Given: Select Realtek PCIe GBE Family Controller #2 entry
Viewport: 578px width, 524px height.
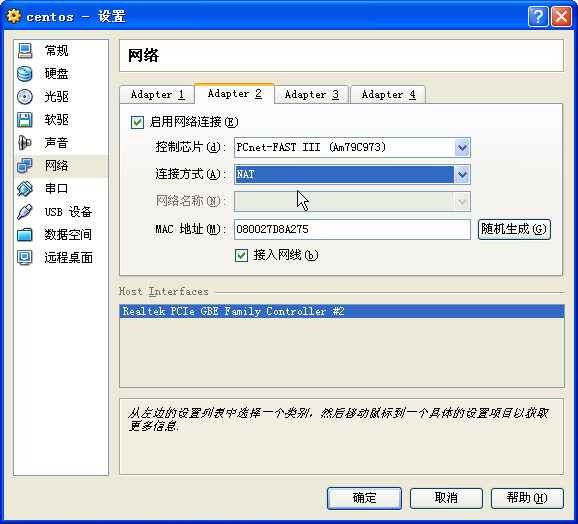Looking at the screenshot, I should pyautogui.click(x=342, y=311).
